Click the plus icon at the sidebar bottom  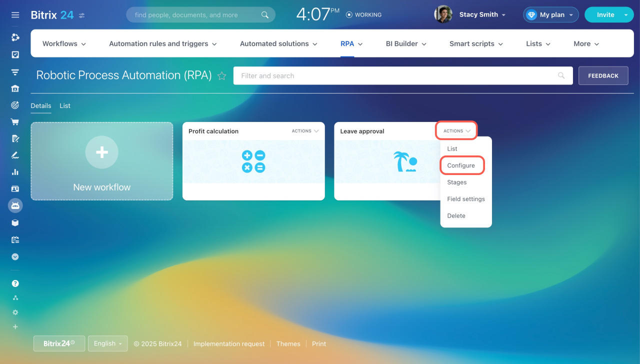pos(15,326)
